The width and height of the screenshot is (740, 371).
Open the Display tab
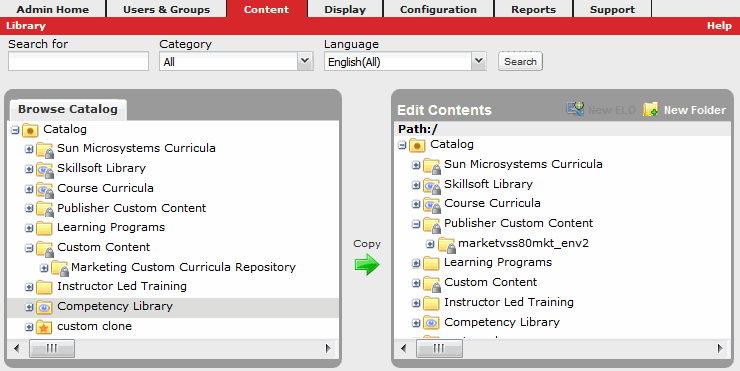point(345,9)
